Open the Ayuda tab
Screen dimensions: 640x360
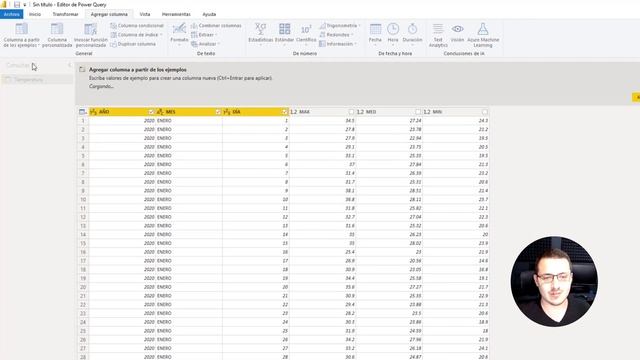[209, 14]
